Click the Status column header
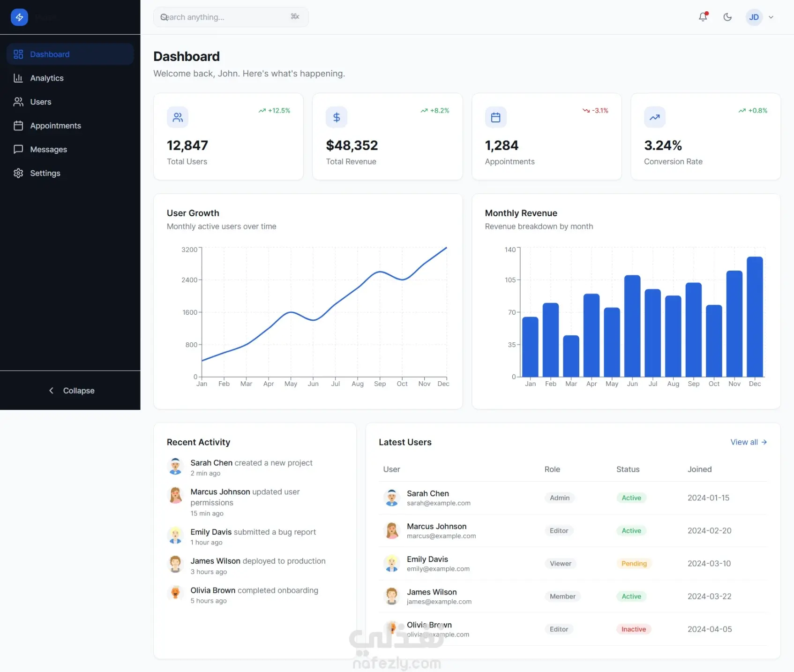794x672 pixels. 628,469
